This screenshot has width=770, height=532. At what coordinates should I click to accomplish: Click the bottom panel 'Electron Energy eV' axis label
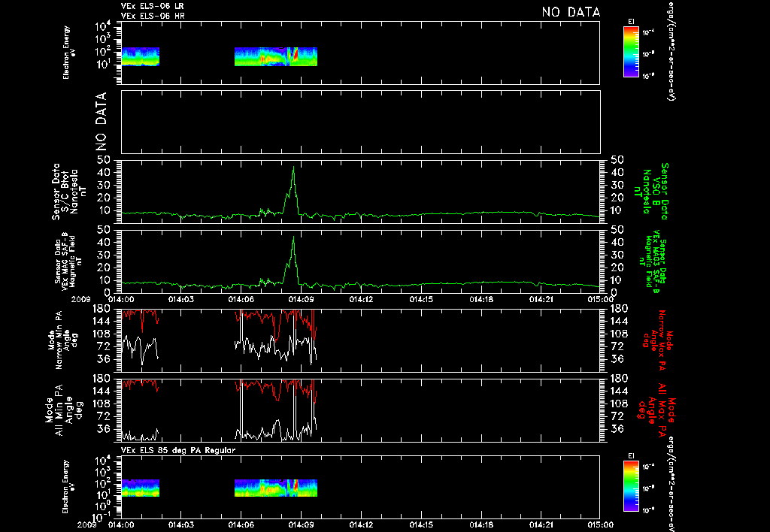click(69, 487)
